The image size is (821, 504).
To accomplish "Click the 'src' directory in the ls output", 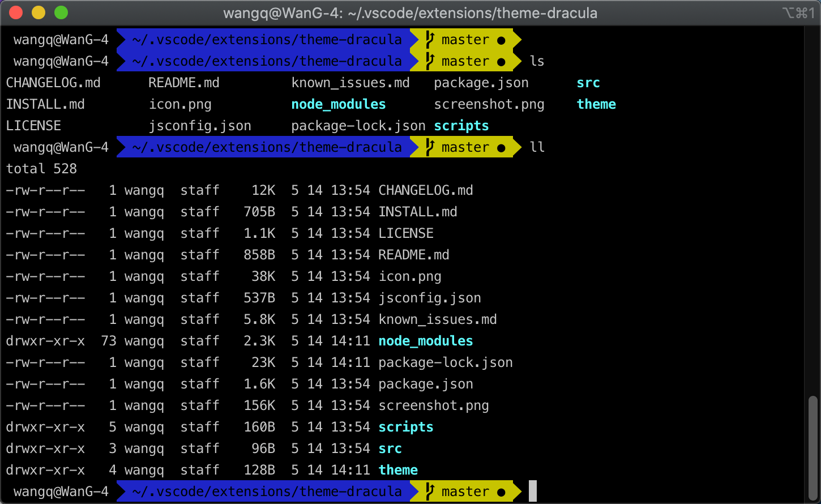I will (x=588, y=83).
